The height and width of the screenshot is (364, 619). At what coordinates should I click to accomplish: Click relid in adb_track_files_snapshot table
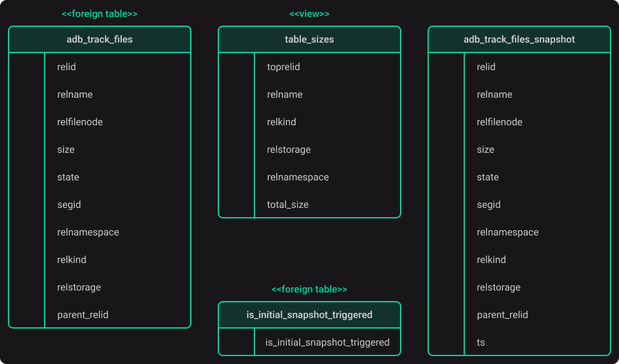(x=486, y=67)
